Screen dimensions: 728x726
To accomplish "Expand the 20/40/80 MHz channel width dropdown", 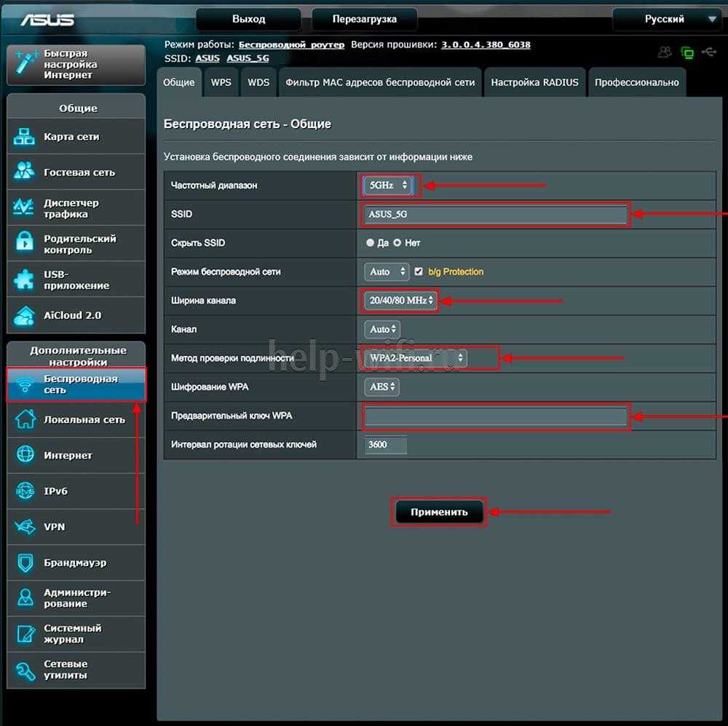I will [400, 300].
